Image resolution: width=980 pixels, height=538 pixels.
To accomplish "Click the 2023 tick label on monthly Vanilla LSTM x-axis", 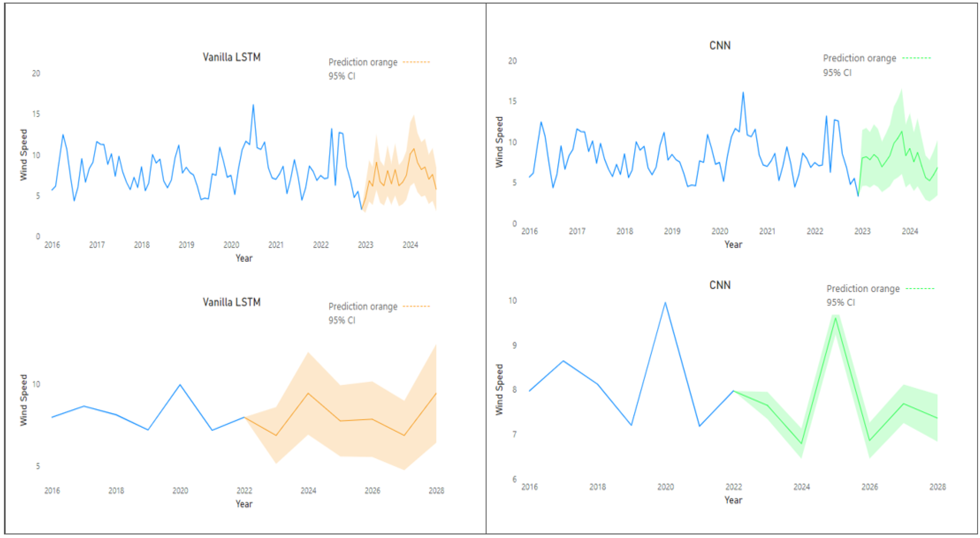I will [x=365, y=245].
